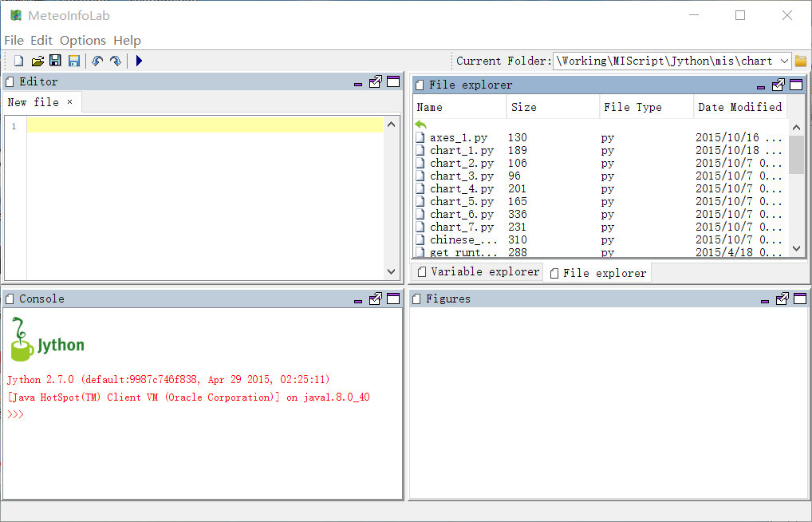
Task: Switch to the Variable explorer tab
Action: [478, 271]
